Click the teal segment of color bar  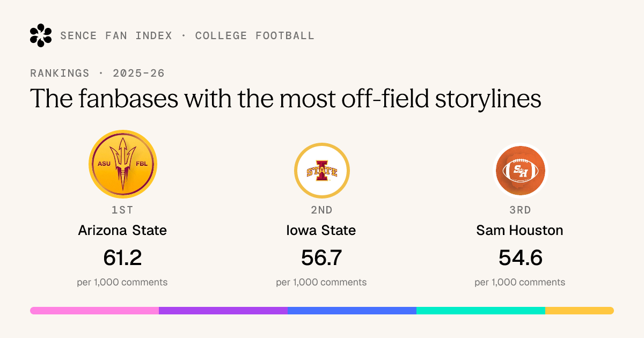pos(481,311)
